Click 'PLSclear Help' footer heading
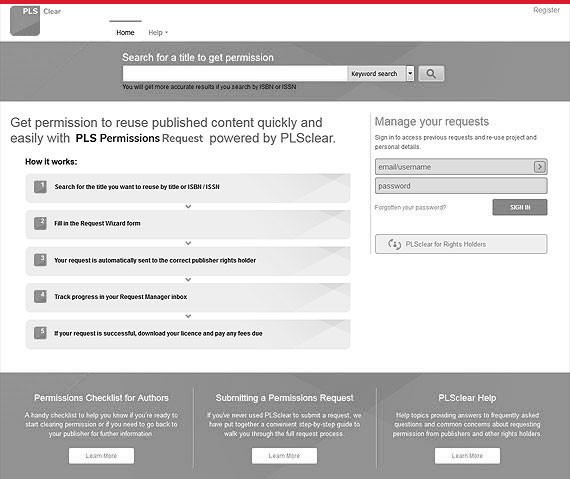The image size is (570, 479). [467, 398]
